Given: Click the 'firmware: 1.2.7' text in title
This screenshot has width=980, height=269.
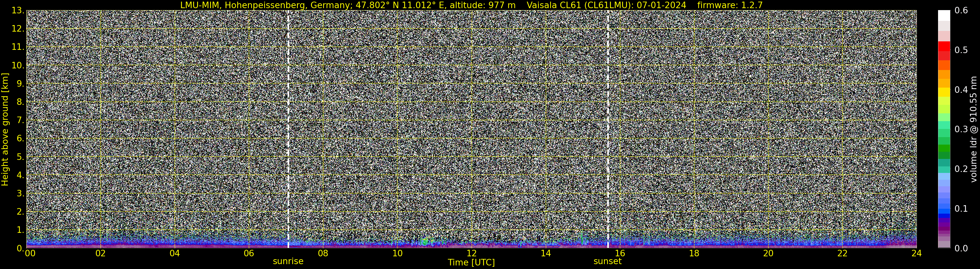Looking at the screenshot, I should click(730, 5).
